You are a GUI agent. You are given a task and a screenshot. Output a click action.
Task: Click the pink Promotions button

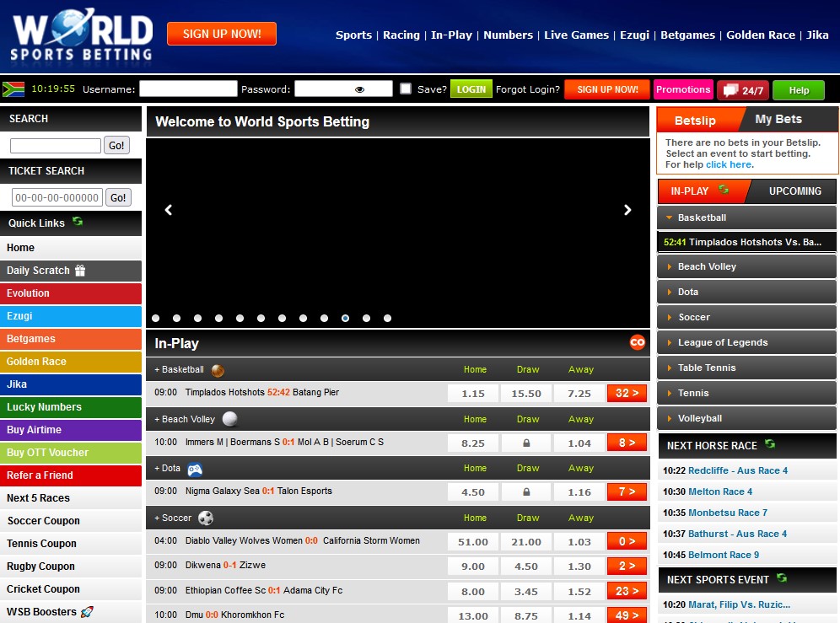tap(683, 89)
